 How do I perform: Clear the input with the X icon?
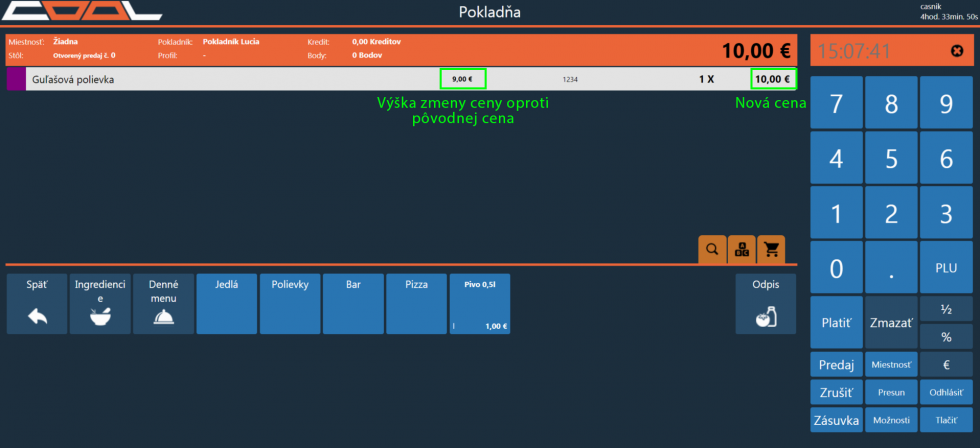click(x=957, y=51)
